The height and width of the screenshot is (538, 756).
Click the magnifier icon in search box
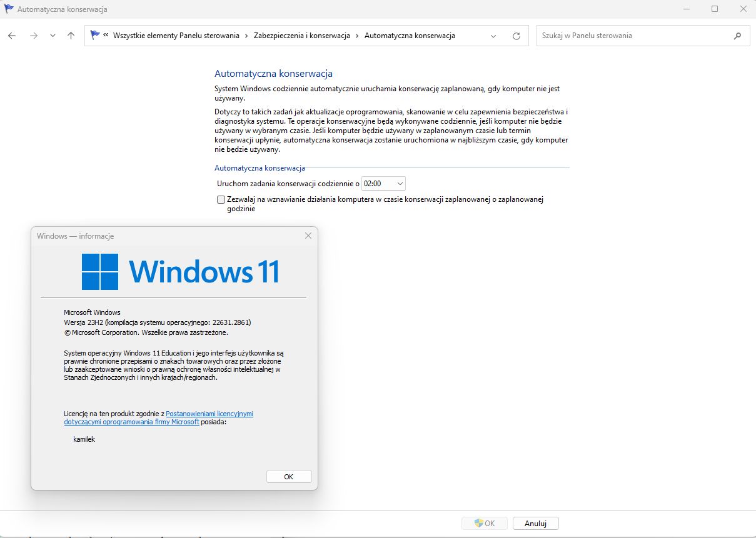point(738,36)
